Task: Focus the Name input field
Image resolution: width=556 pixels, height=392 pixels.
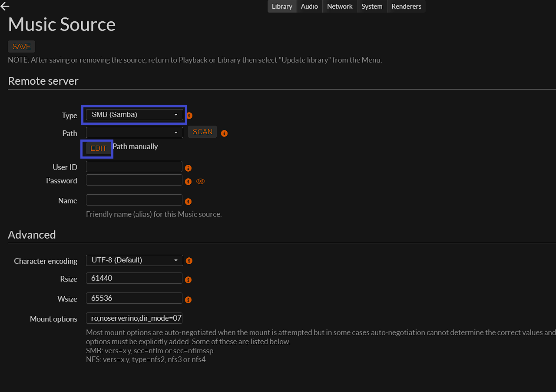Action: coord(134,200)
